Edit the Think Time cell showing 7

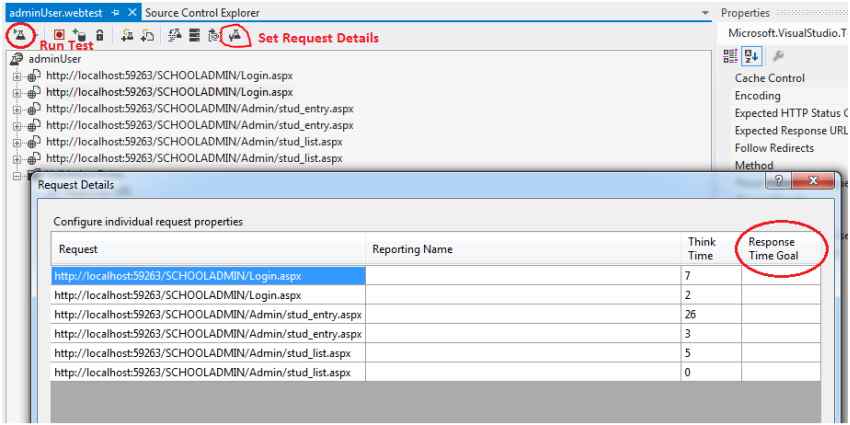[x=712, y=276]
